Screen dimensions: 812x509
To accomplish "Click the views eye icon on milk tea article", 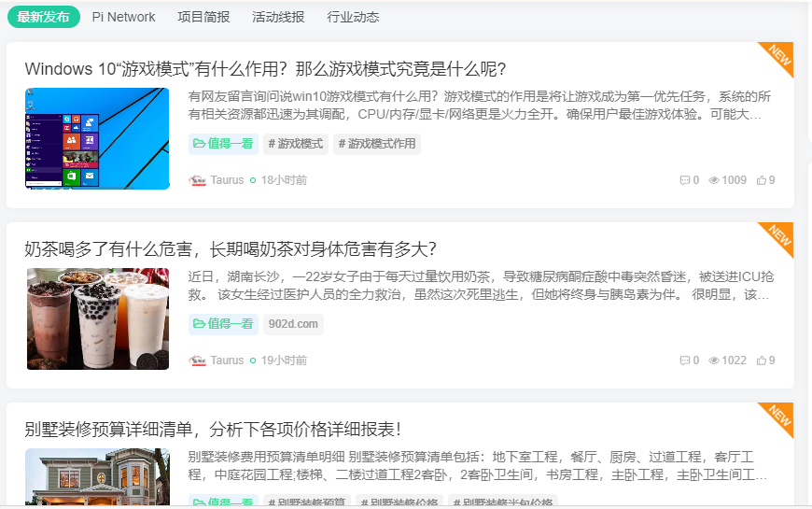I will point(714,361).
